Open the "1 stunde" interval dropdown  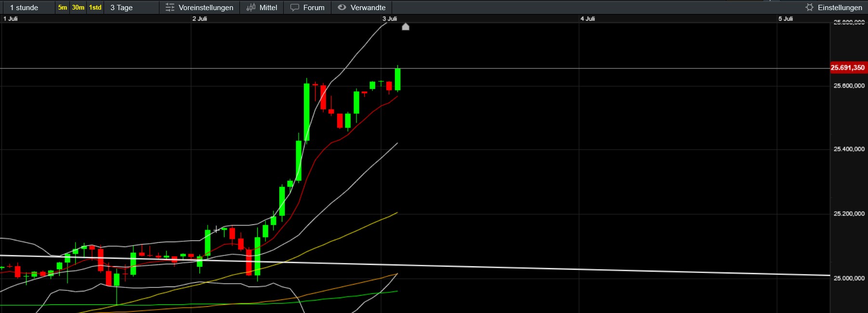tap(28, 8)
